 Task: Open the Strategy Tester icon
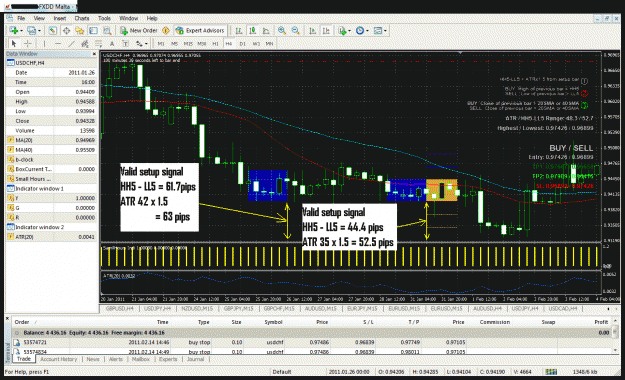[107, 30]
